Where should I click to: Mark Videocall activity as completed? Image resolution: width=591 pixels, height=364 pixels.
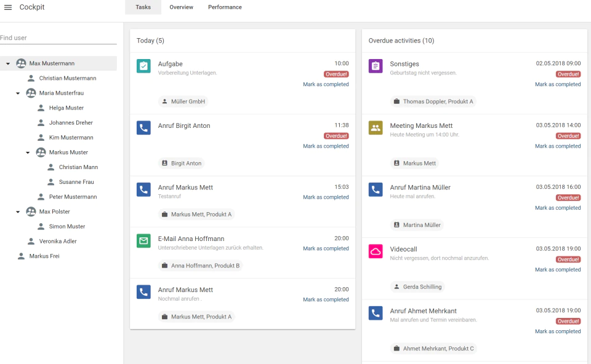[558, 269]
